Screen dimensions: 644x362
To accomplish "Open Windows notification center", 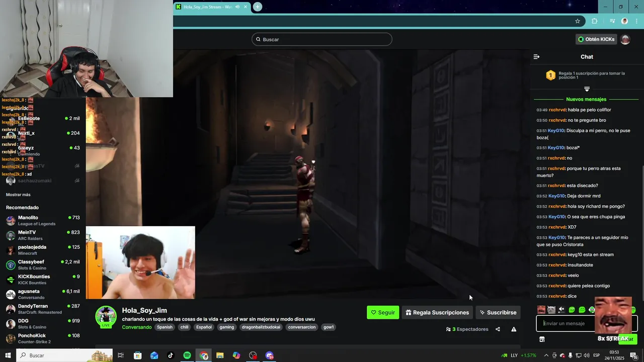I will coord(633,355).
